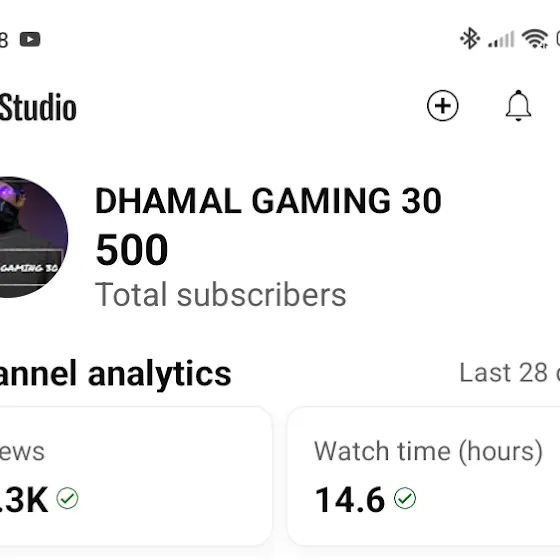Tap the YouTube status bar icon
This screenshot has width=560, height=560.
click(x=30, y=39)
